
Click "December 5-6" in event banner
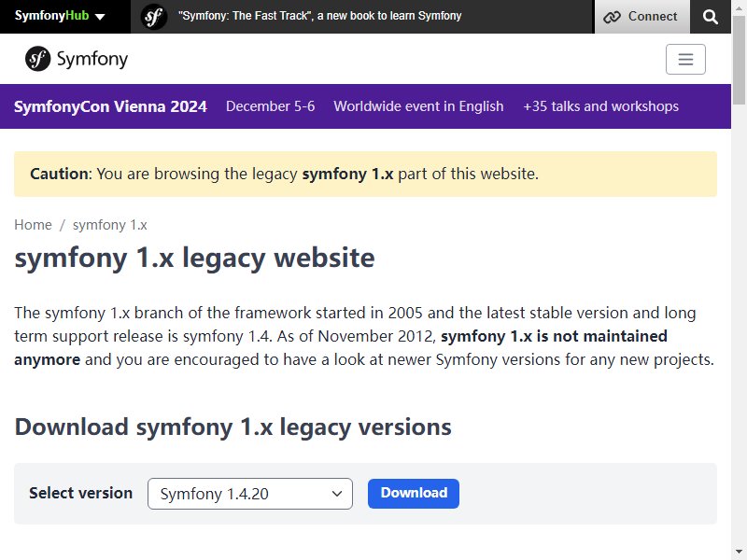point(270,106)
